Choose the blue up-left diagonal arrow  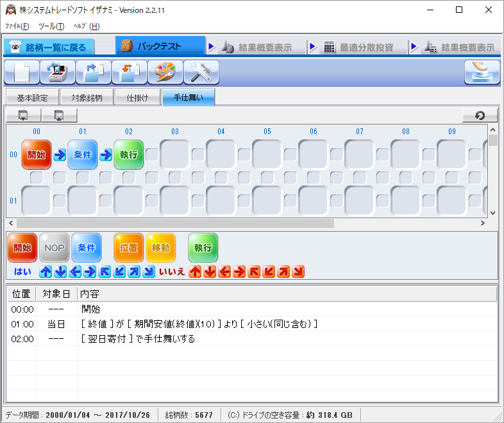click(105, 272)
